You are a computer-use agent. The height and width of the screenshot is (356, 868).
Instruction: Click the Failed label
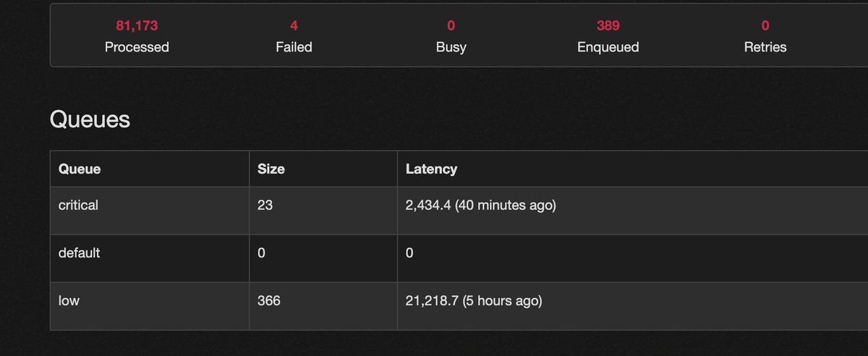point(294,47)
